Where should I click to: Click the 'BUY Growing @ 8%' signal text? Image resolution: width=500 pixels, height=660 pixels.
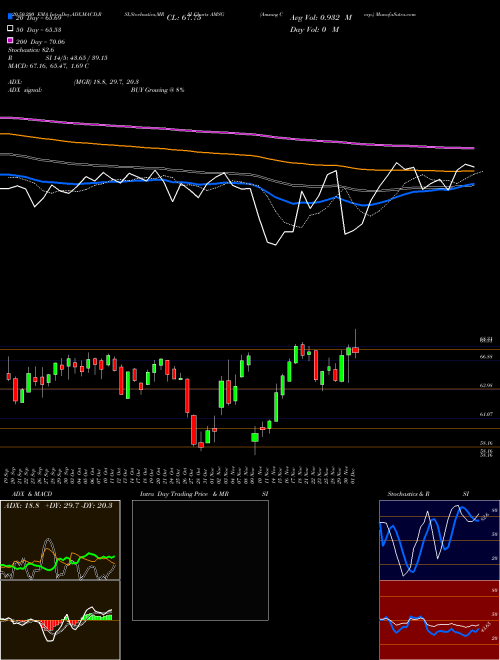(x=157, y=90)
